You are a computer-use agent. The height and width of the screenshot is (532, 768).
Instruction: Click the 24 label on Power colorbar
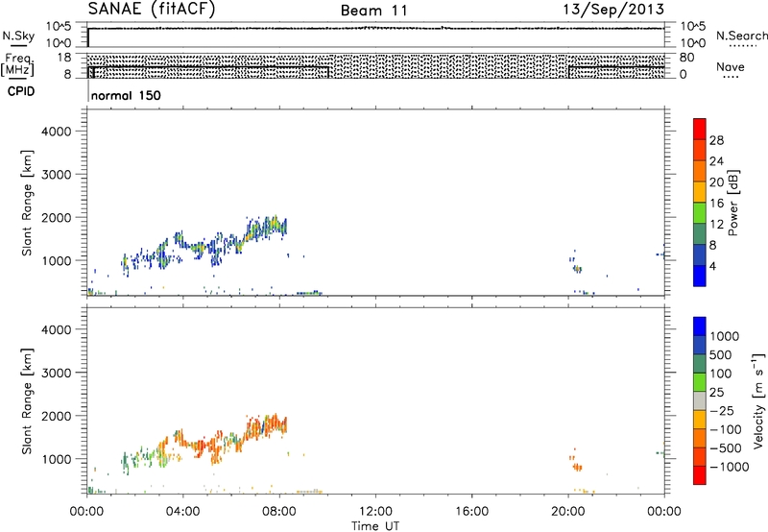[716, 161]
